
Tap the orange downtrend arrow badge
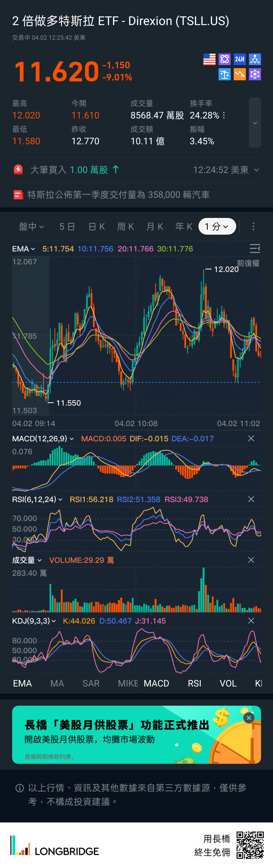tap(240, 74)
